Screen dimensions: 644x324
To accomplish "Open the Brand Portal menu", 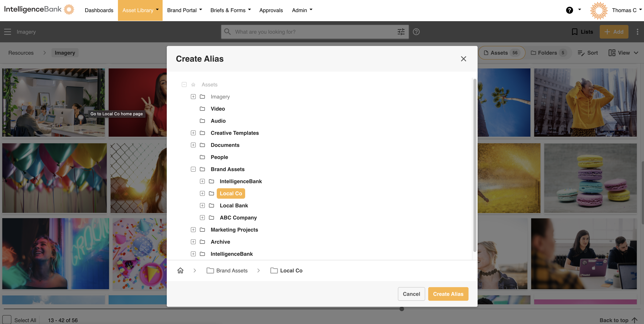I will click(185, 10).
